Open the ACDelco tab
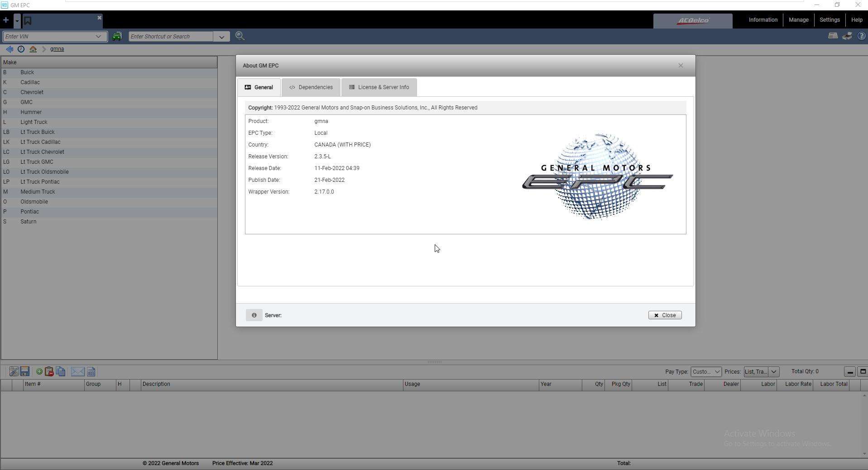 click(x=693, y=21)
